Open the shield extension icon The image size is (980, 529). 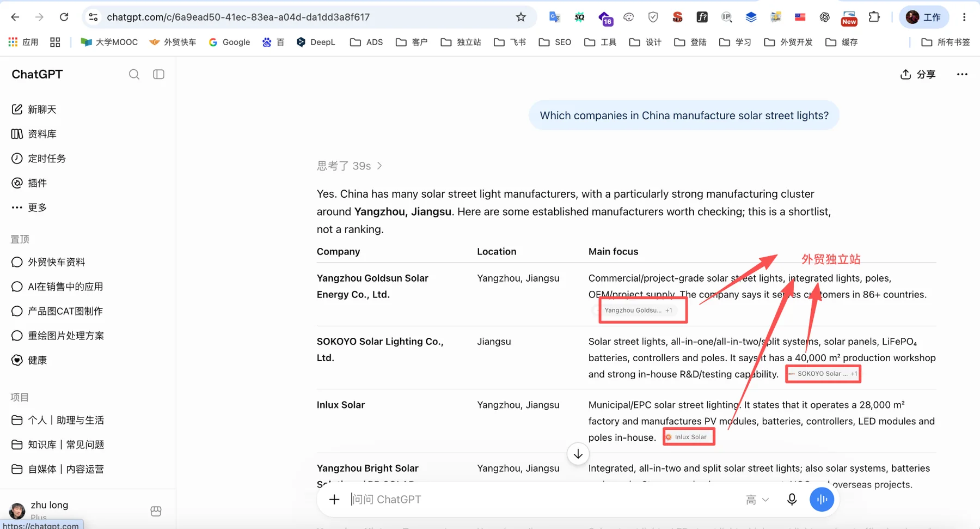(x=653, y=17)
